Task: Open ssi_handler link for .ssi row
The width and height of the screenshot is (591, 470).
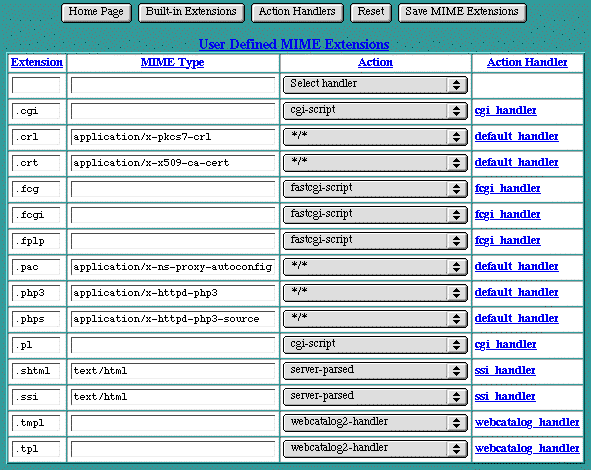Action: (505, 397)
